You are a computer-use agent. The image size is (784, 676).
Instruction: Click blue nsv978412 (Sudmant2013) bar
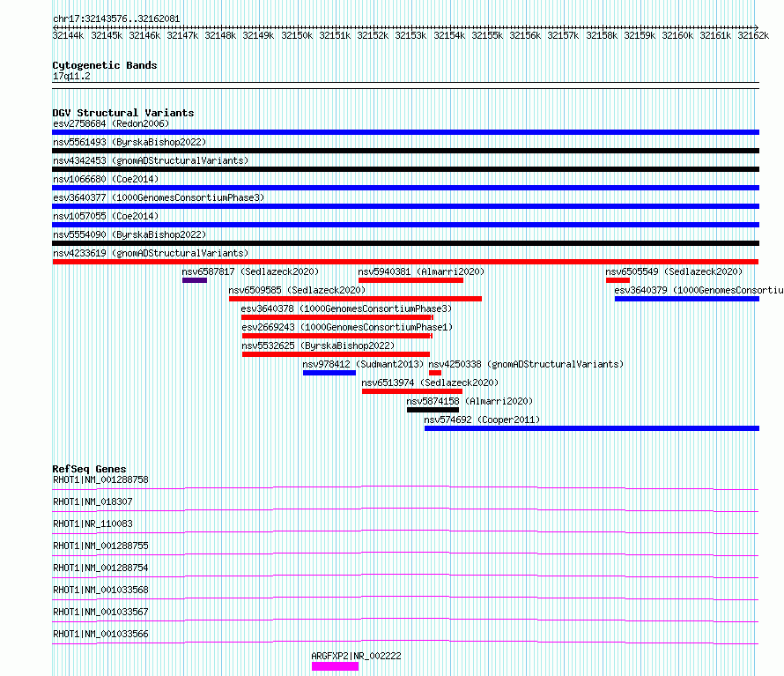(329, 373)
